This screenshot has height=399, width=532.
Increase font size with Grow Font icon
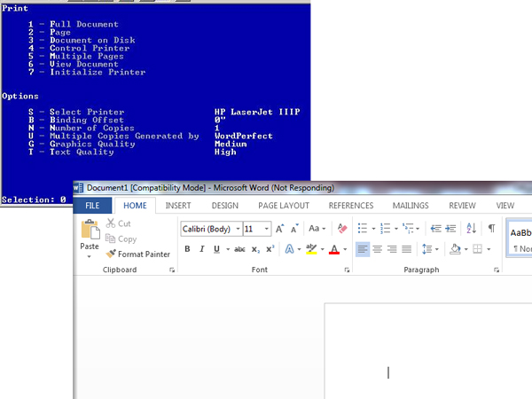pyautogui.click(x=279, y=229)
